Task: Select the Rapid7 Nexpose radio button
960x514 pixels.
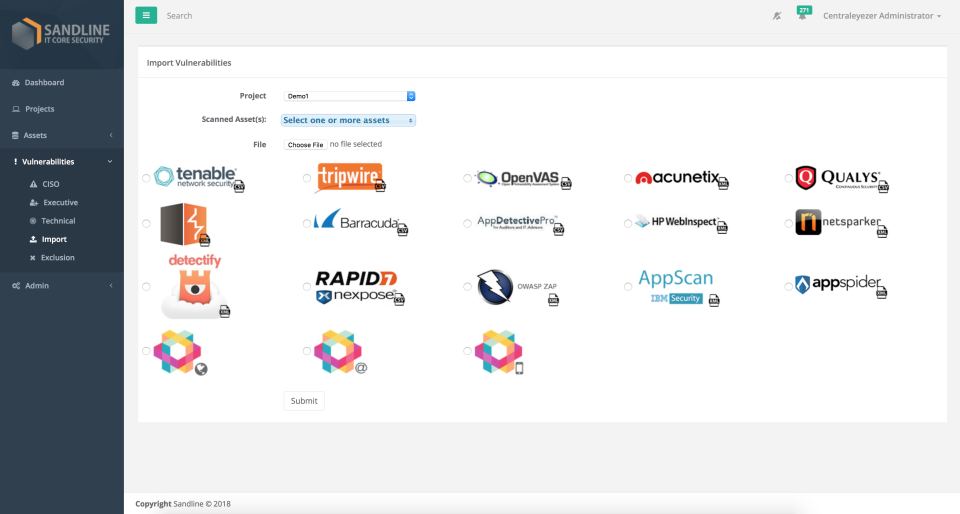Action: click(x=307, y=286)
